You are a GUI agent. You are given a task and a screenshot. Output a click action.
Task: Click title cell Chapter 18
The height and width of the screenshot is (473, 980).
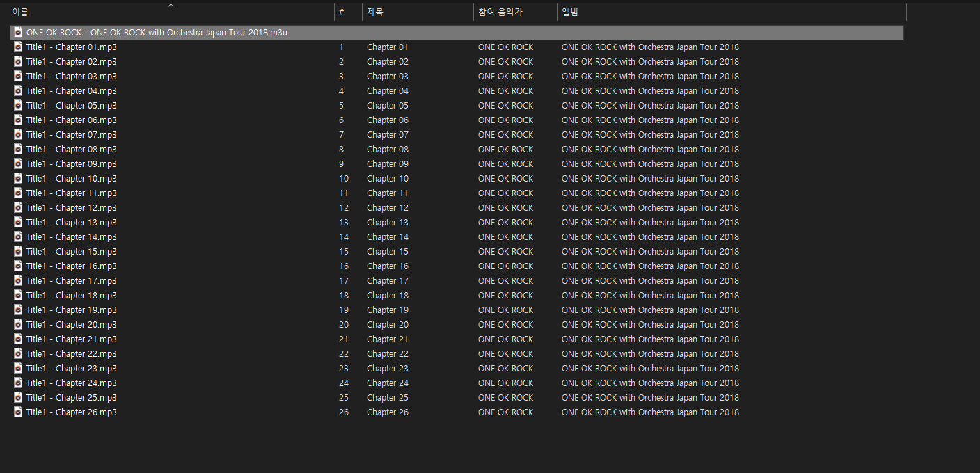388,296
